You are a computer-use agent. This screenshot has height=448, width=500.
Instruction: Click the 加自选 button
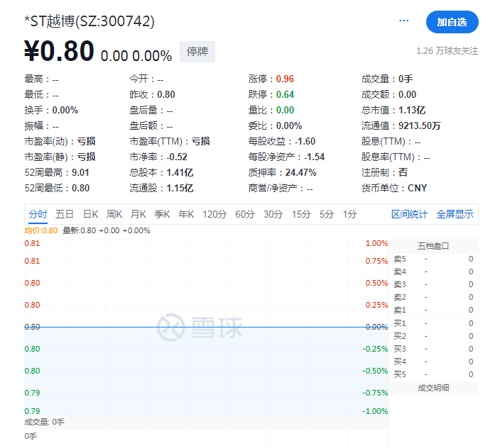point(452,22)
